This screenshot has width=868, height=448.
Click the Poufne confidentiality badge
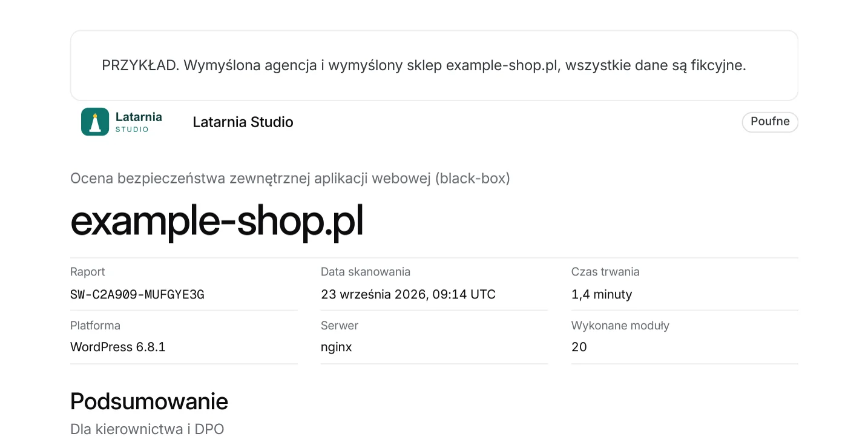pyautogui.click(x=770, y=122)
